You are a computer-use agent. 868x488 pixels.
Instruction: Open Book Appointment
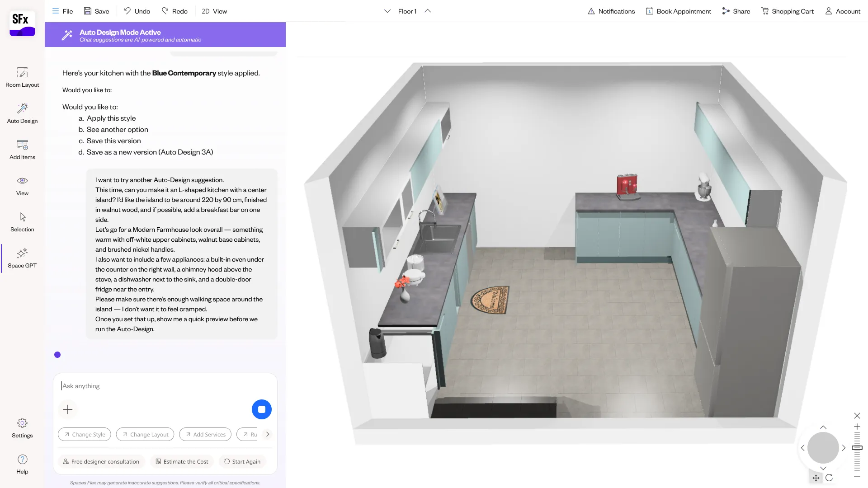pos(679,11)
